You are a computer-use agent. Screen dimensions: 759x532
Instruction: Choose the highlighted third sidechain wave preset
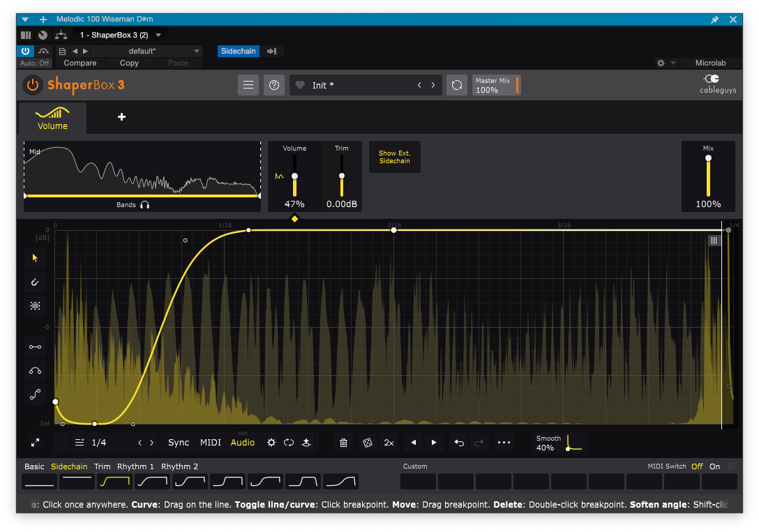click(x=114, y=482)
